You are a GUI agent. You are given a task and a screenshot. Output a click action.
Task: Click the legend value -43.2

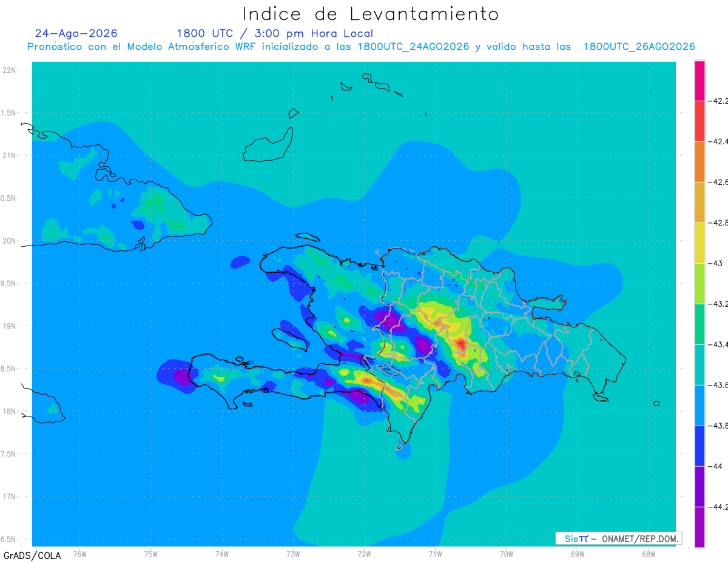pos(718,304)
